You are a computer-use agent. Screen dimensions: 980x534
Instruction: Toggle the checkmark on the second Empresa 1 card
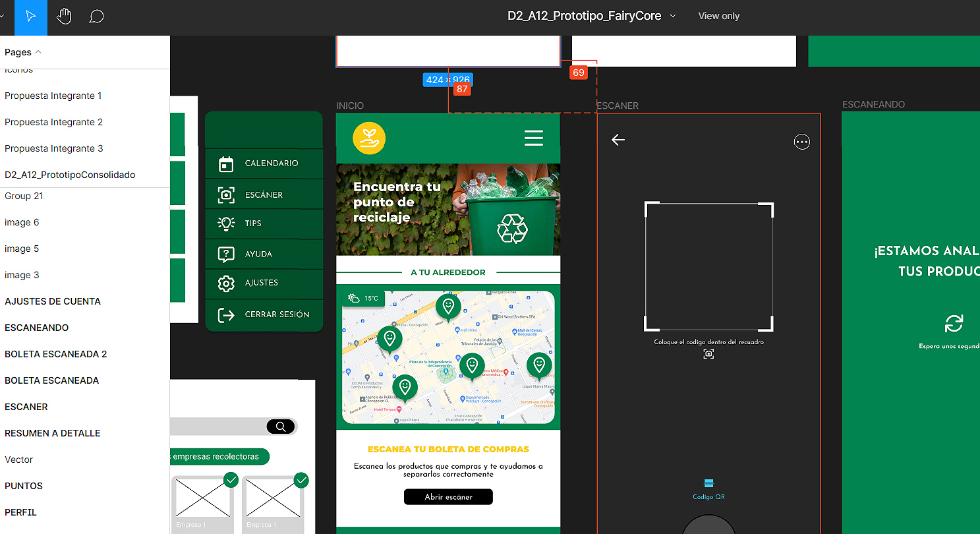301,481
